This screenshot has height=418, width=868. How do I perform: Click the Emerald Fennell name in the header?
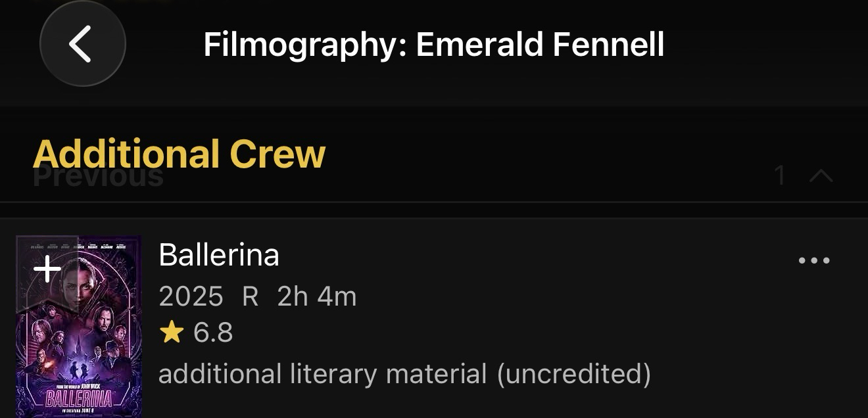pyautogui.click(x=540, y=45)
